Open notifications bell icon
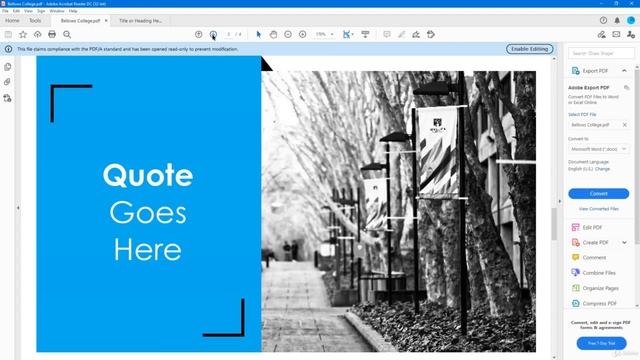This screenshot has height=360, width=640. (617, 20)
